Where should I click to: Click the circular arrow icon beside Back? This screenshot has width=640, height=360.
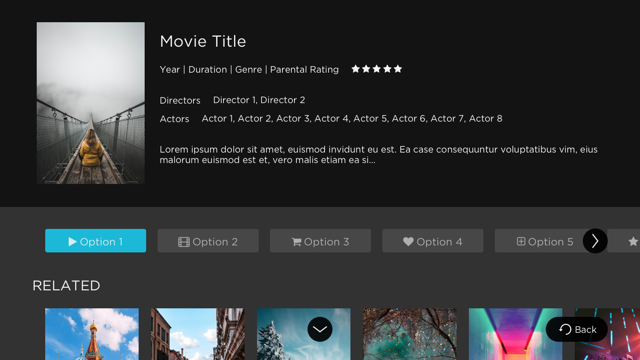pyautogui.click(x=565, y=329)
